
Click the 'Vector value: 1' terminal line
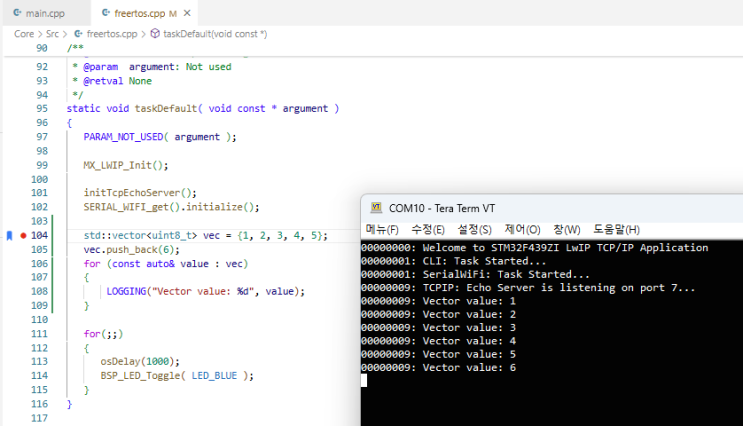[438, 301]
